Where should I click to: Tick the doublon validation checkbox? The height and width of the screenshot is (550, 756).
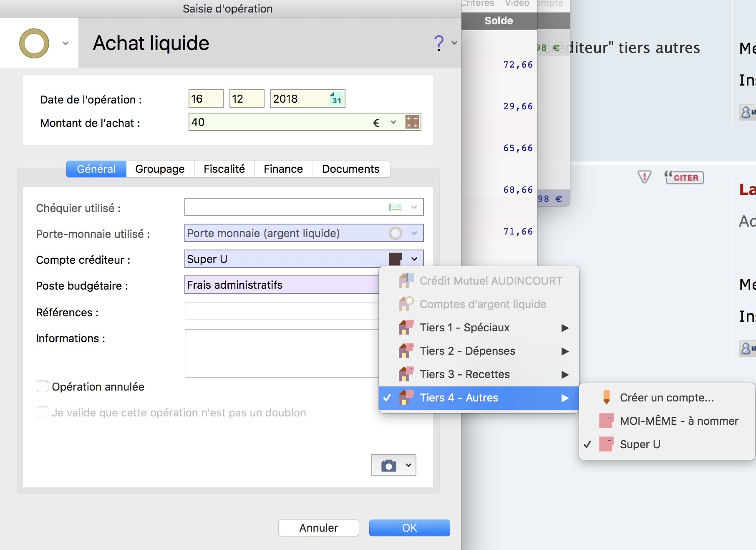pyautogui.click(x=43, y=412)
